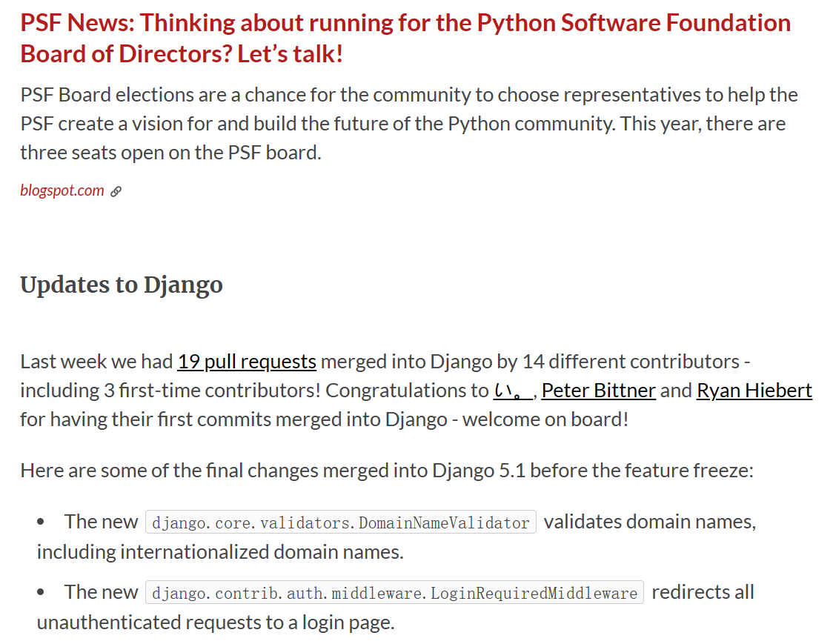
Task: Click the 'including internationalized domain names' text
Action: coord(220,551)
